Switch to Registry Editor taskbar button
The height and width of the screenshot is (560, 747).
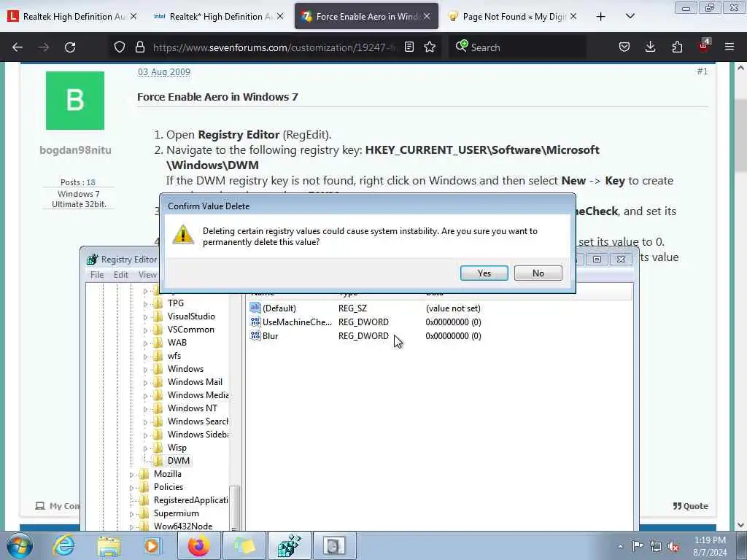tap(289, 545)
